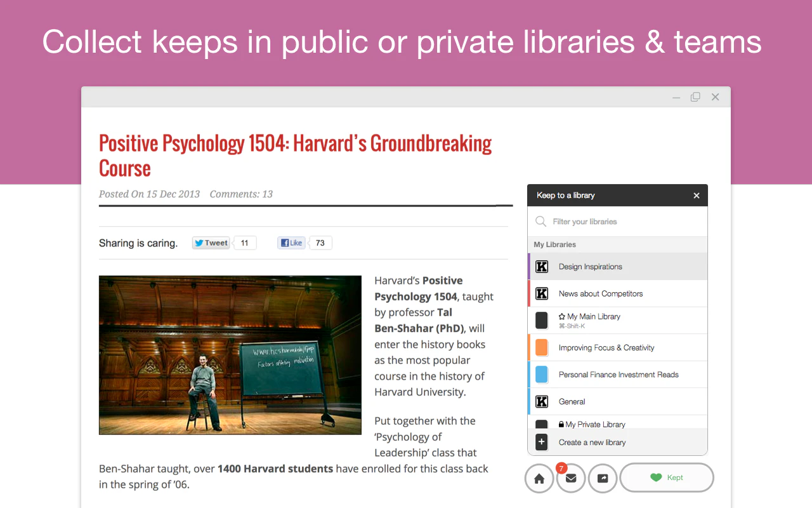Click orange swatch of Improving Focus & Creativity
The width and height of the screenshot is (812, 508).
542,347
